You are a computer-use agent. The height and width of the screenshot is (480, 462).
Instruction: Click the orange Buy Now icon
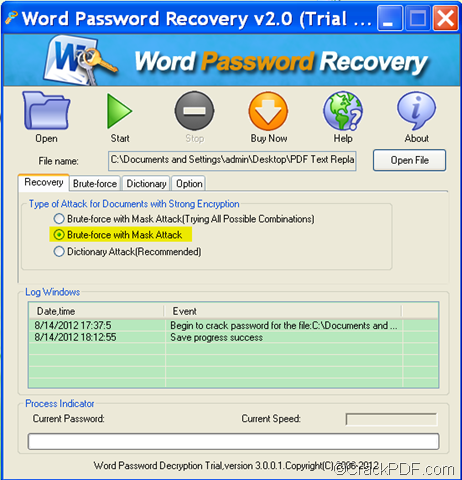pos(268,111)
